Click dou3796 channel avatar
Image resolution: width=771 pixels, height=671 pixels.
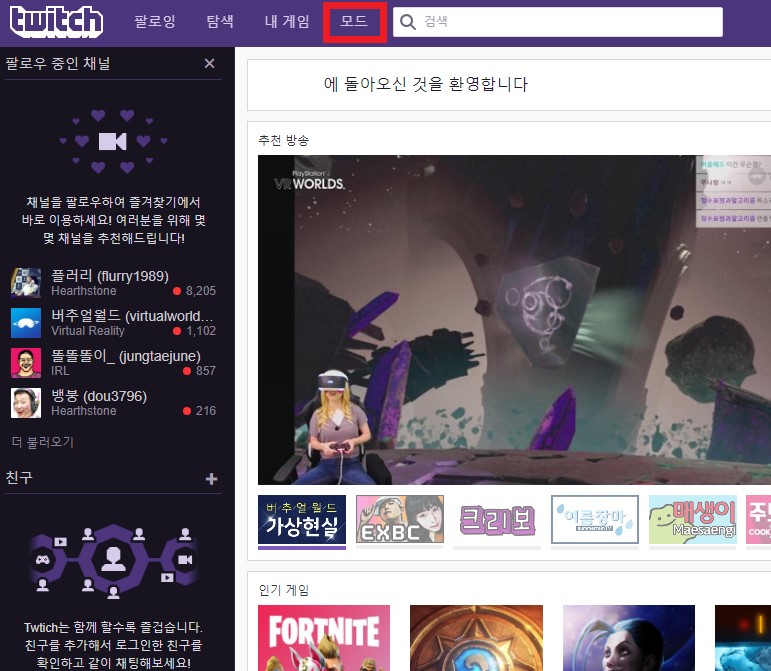click(x=26, y=403)
